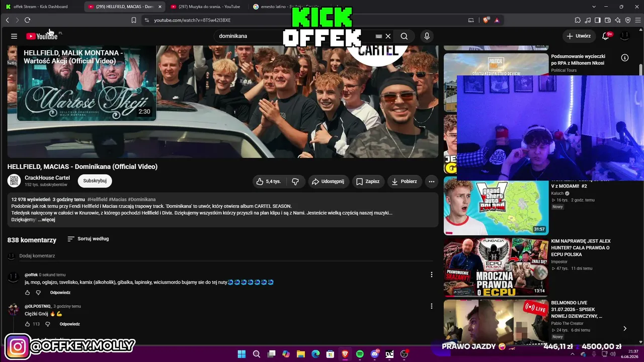Image resolution: width=644 pixels, height=362 pixels.
Task: Clear the YouTube search box text
Action: coord(388,36)
